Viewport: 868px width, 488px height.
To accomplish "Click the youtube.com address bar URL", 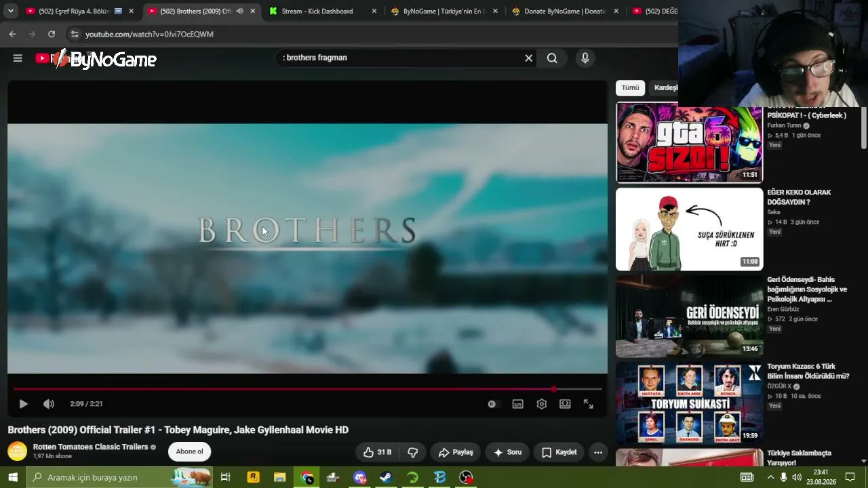I will (x=149, y=34).
